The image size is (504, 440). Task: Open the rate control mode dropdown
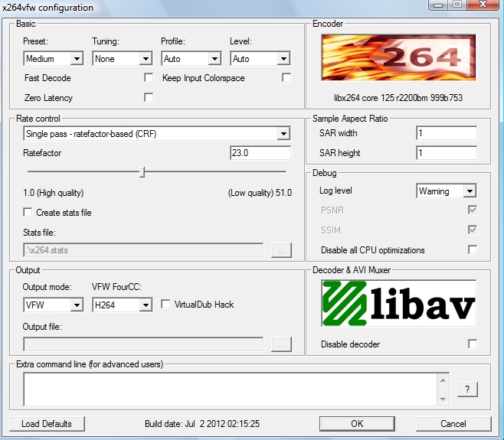(x=157, y=134)
